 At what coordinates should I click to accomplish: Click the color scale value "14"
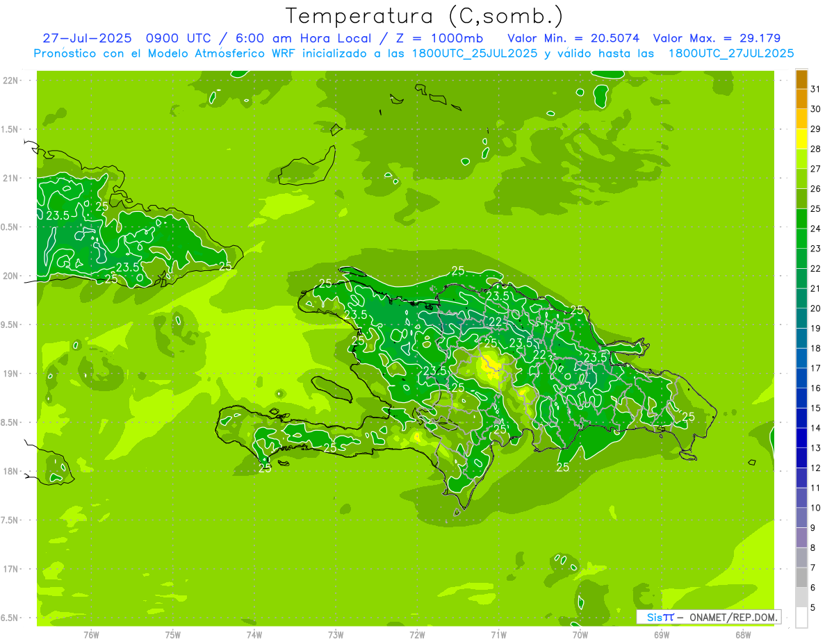816,427
